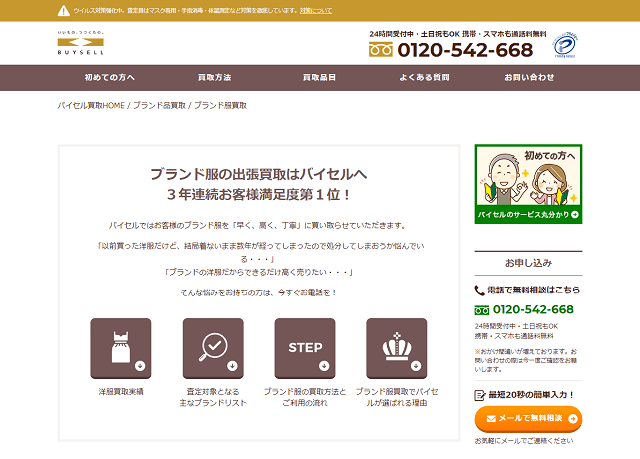The height and width of the screenshot is (459, 640).
Task: Open the 初めての方へ sidebar banner image
Action: coord(528,184)
